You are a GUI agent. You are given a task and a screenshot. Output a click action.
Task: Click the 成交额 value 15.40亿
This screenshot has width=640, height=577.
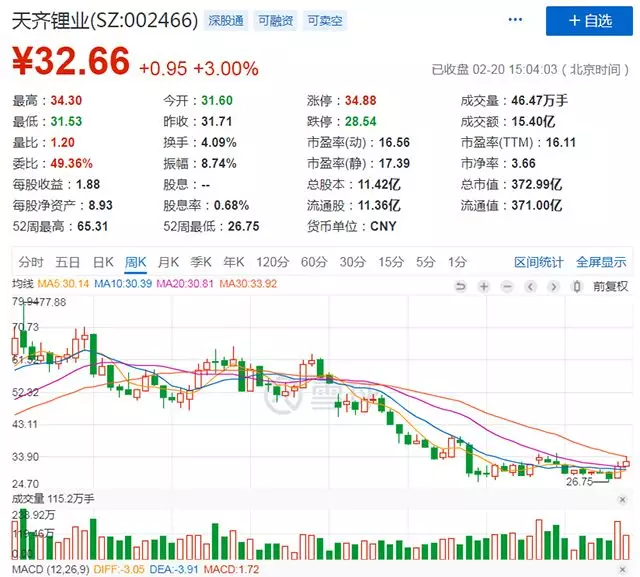[x=533, y=121]
